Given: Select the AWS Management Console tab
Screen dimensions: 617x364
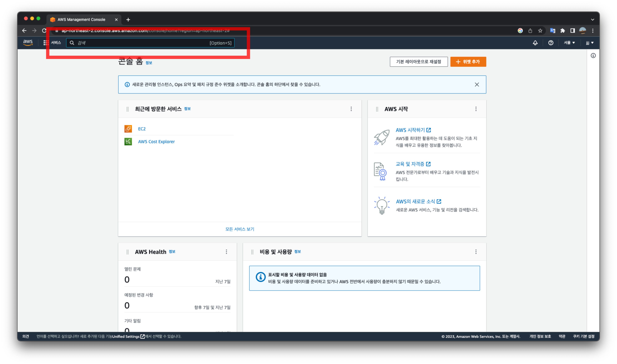Looking at the screenshot, I should 81,20.
